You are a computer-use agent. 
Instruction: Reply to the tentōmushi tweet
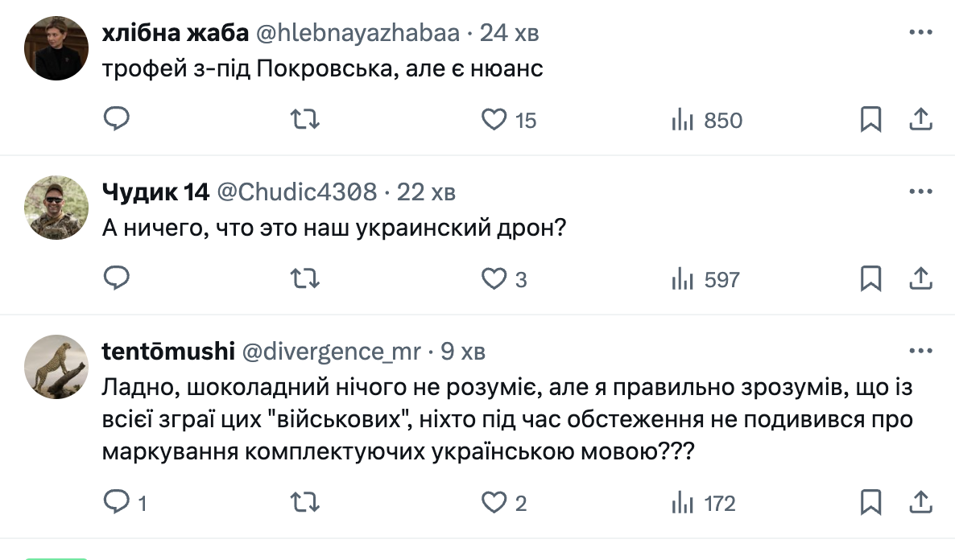(118, 503)
